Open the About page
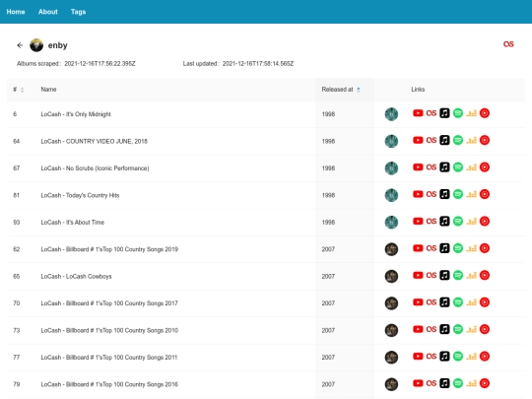The height and width of the screenshot is (399, 532). coord(48,12)
